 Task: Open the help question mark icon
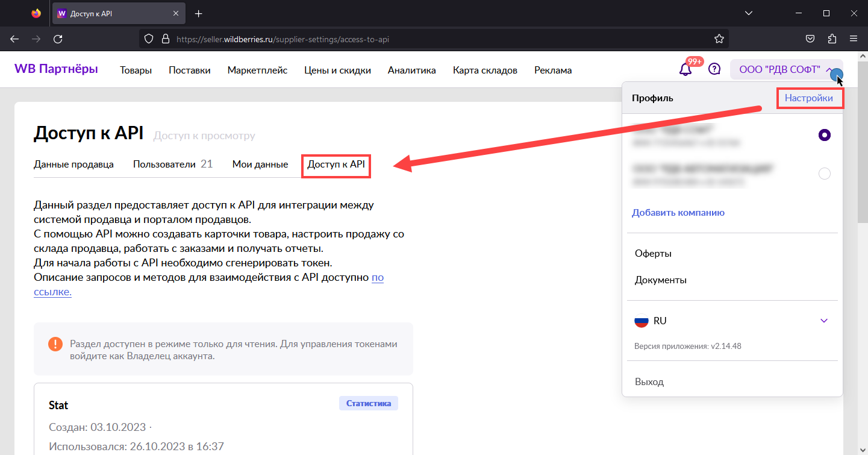[x=714, y=69]
